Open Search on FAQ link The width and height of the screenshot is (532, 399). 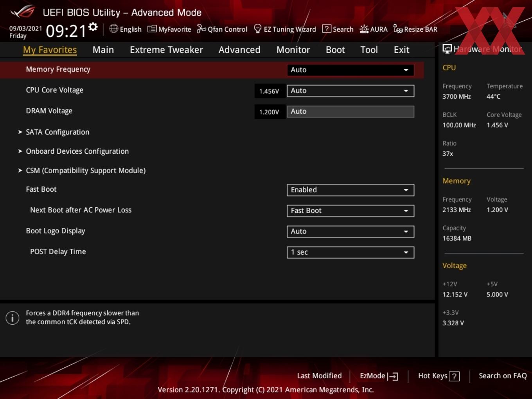(503, 376)
